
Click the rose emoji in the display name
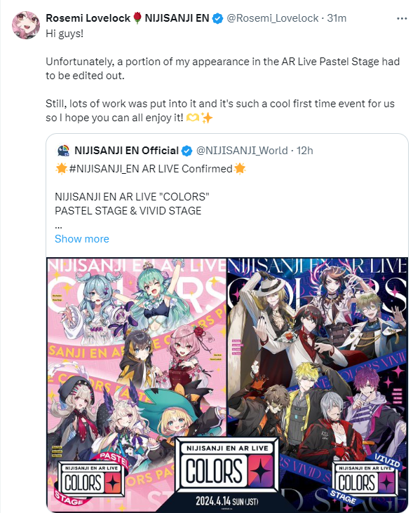tap(137, 18)
